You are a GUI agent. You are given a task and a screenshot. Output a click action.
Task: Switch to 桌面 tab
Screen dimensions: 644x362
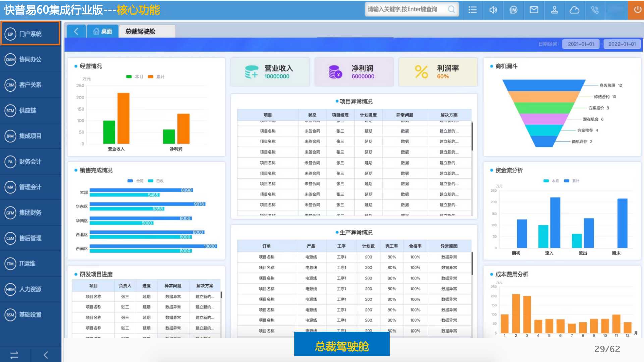(x=103, y=32)
